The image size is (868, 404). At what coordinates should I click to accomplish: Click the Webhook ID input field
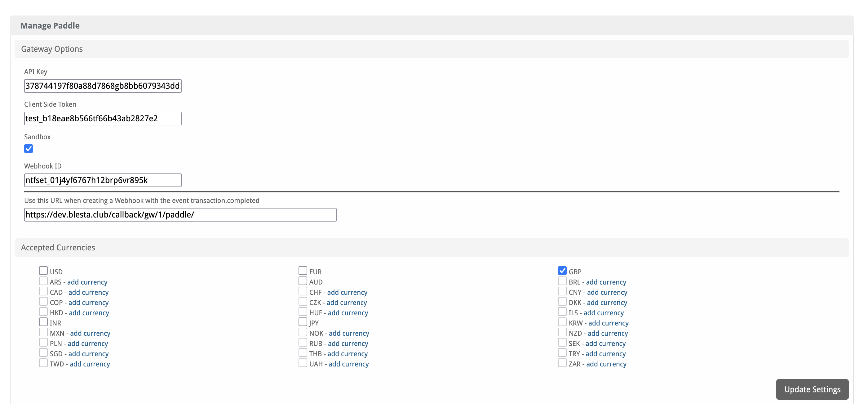click(x=103, y=180)
